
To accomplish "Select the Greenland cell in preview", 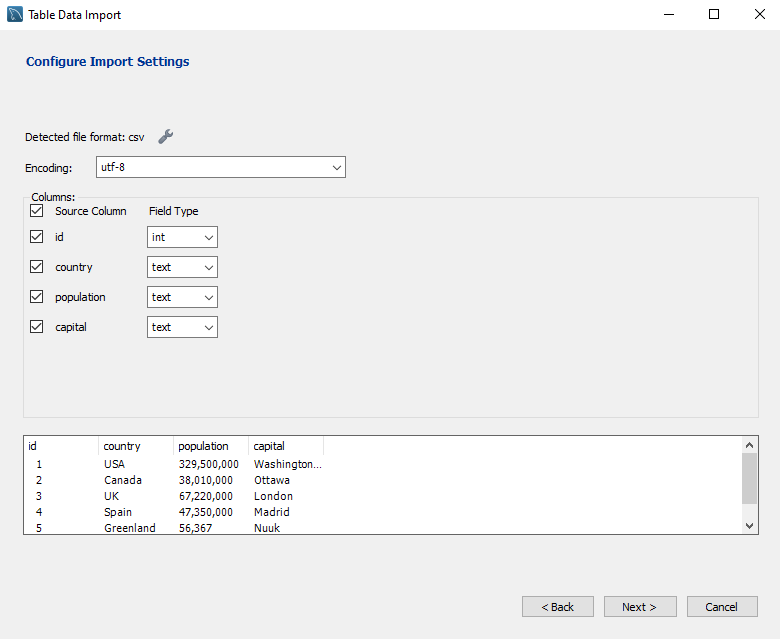I will click(x=130, y=528).
